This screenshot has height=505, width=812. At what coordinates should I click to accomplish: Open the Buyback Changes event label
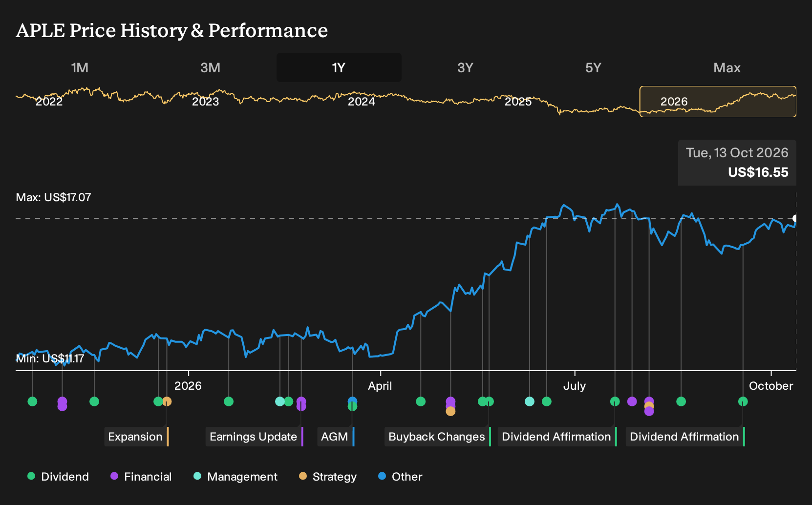pos(438,437)
